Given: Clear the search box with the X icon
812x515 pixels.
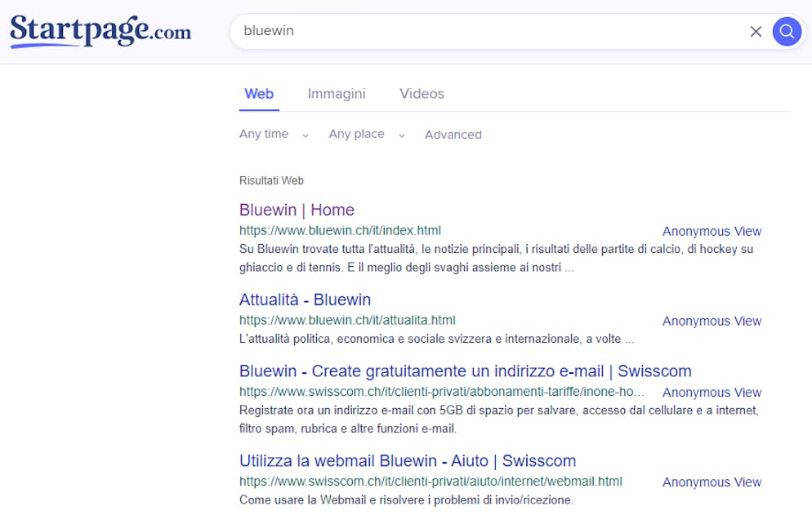Looking at the screenshot, I should click(756, 32).
